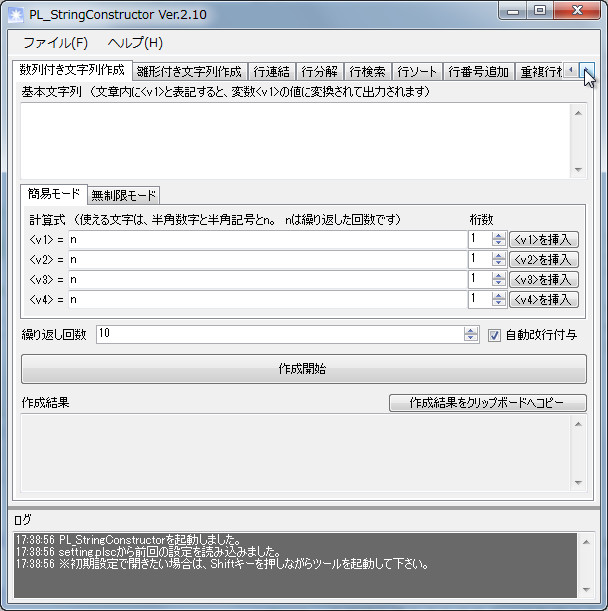Screen dimensions: 608x611
Task: Click the <v1> formula input field
Action: tap(267, 240)
